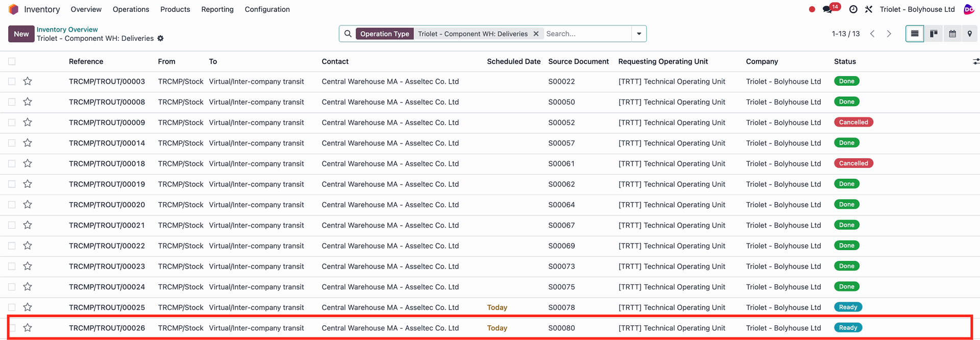This screenshot has height=340, width=980.
Task: Sort by the Reference column header
Action: tap(86, 61)
